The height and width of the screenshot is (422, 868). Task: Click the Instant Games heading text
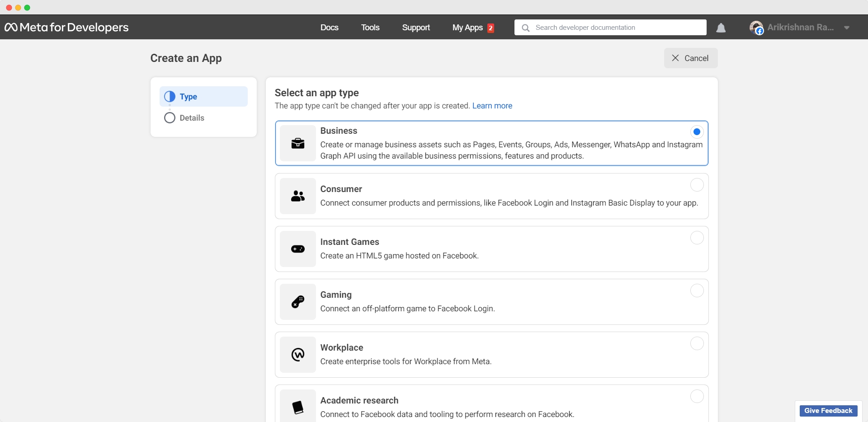[350, 242]
